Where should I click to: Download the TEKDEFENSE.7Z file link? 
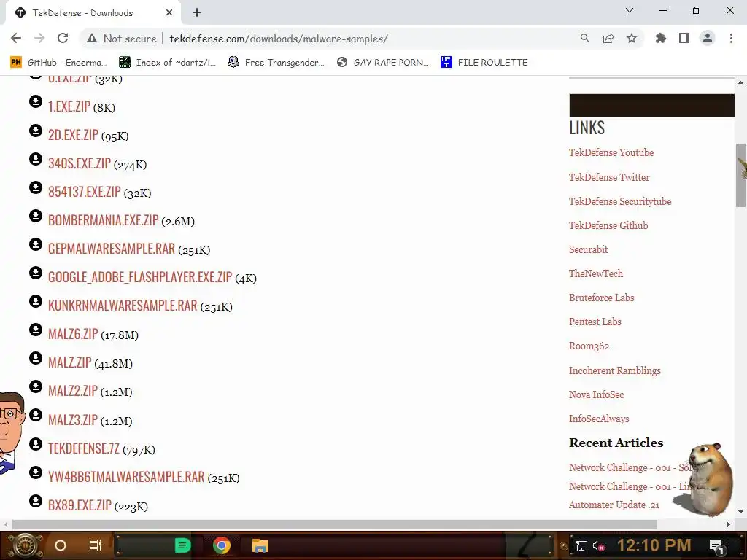tap(84, 448)
